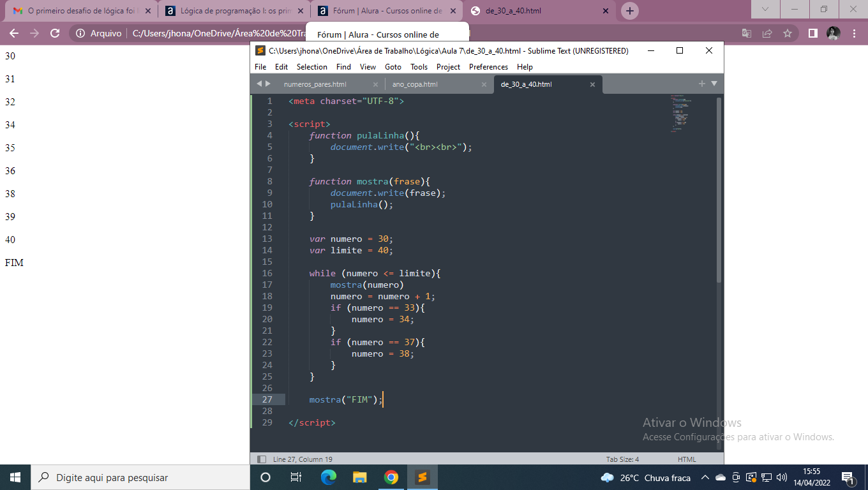Screen dimensions: 868x490
Task: Go to next tab with right arrow
Action: pos(268,84)
